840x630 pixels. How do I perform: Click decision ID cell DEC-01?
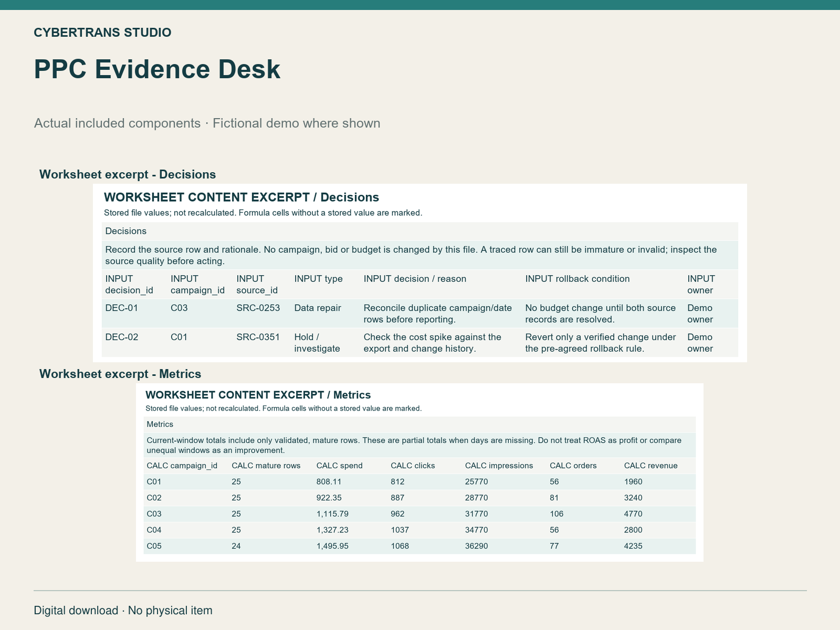click(x=122, y=308)
